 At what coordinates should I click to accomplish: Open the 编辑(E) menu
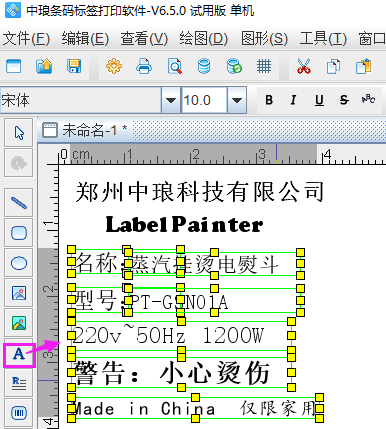pos(85,39)
